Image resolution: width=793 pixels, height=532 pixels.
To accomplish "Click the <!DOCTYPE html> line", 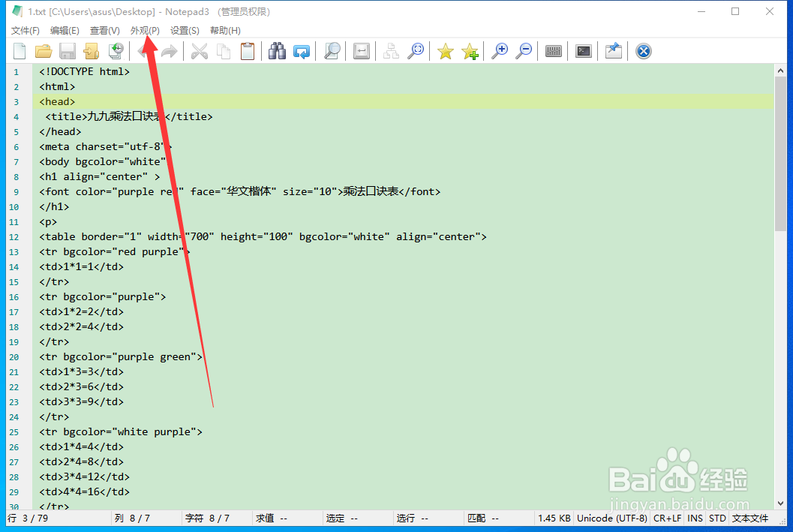I will (x=85, y=71).
